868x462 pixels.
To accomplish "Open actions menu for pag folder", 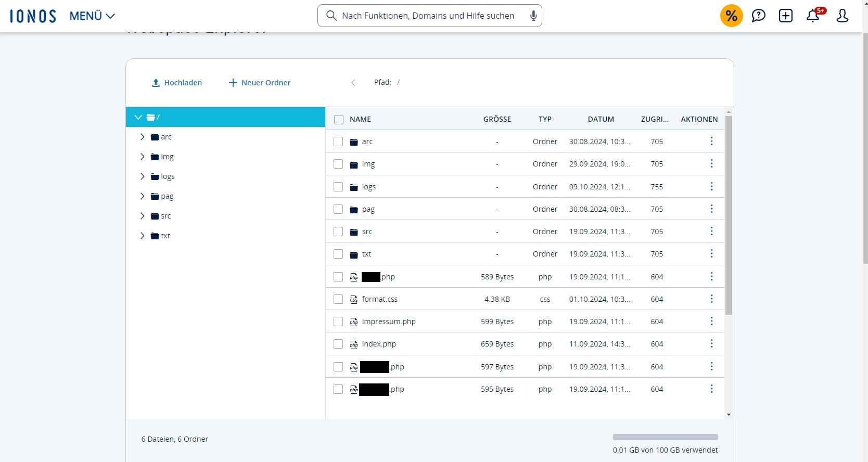I will click(x=711, y=209).
